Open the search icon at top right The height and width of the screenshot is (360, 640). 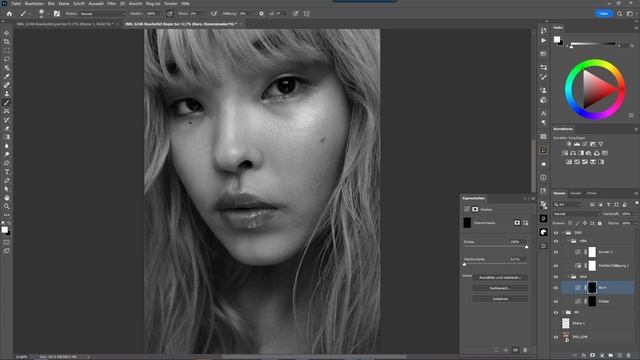(x=619, y=13)
